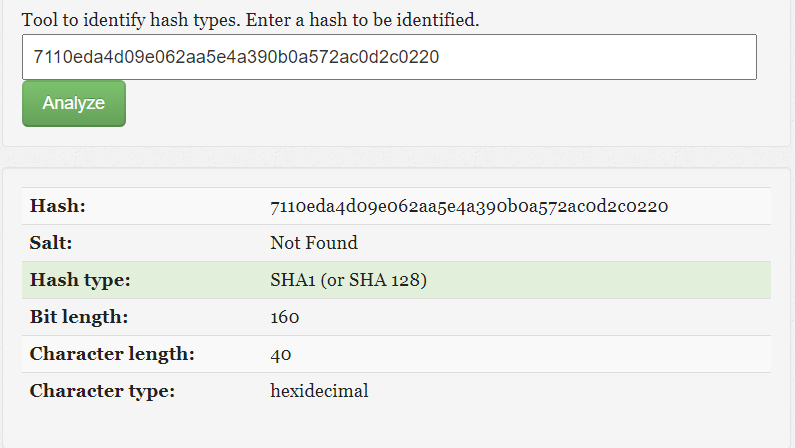Image resolution: width=795 pixels, height=448 pixels.
Task: Click the Bit length label
Action: coord(78,317)
